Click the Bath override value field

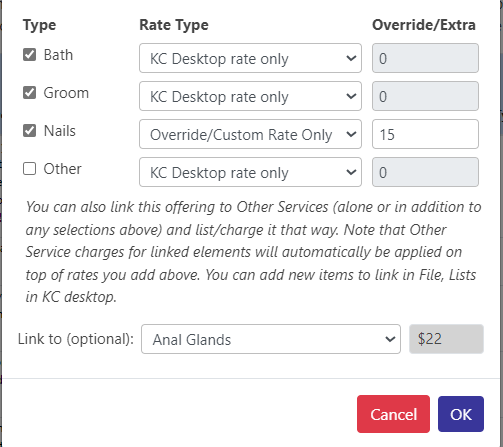click(x=425, y=58)
